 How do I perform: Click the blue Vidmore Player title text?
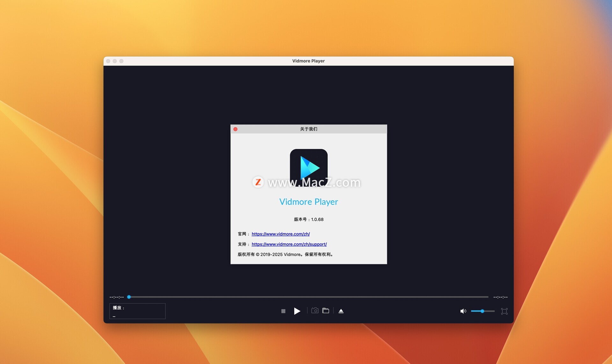pyautogui.click(x=309, y=202)
